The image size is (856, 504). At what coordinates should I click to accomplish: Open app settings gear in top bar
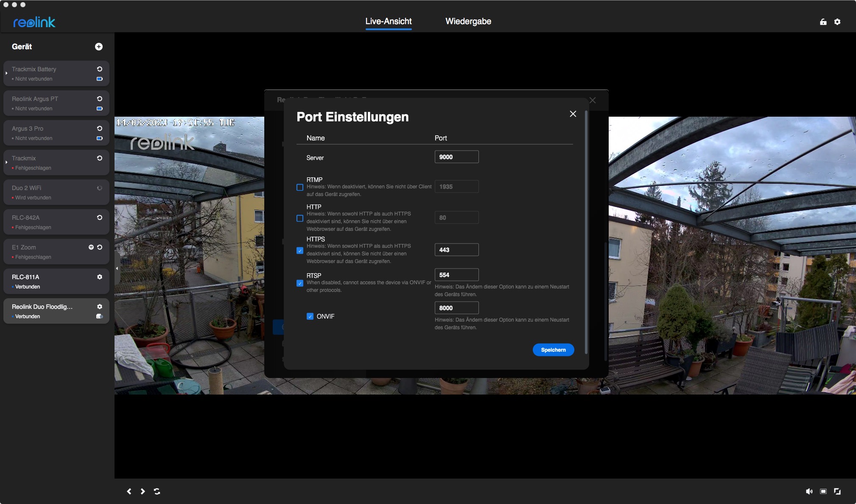(x=837, y=22)
